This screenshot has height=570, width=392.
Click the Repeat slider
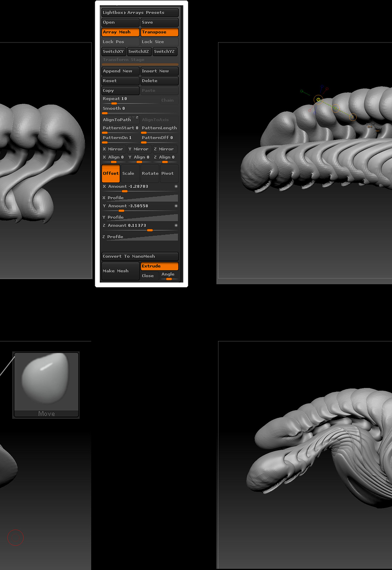point(130,100)
